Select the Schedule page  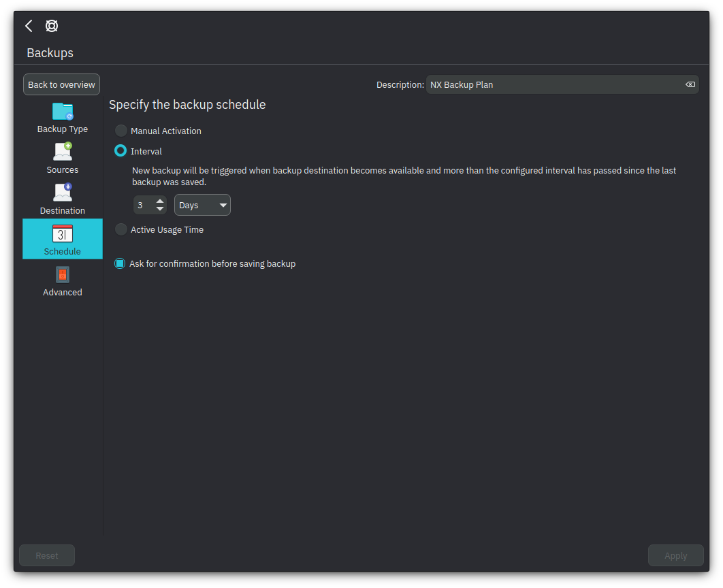pyautogui.click(x=63, y=239)
